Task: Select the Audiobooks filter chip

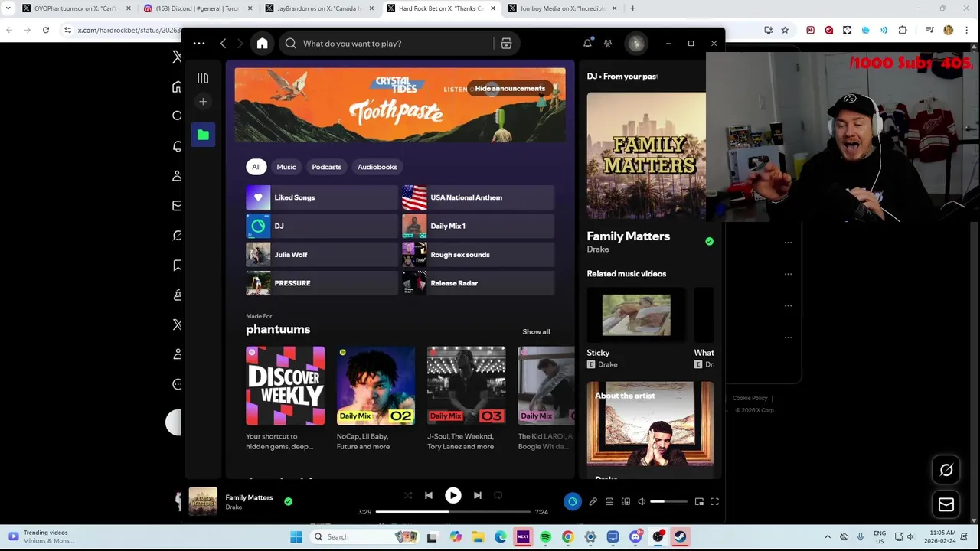Action: [x=377, y=167]
